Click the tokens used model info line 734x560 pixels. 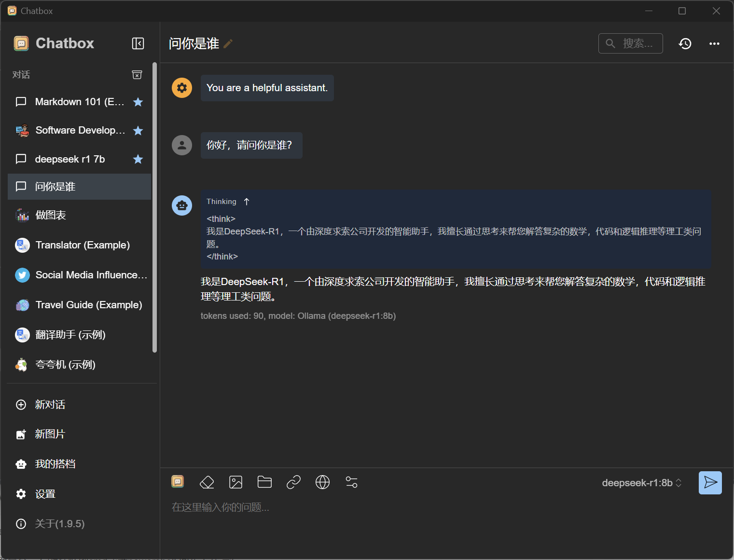tap(298, 316)
